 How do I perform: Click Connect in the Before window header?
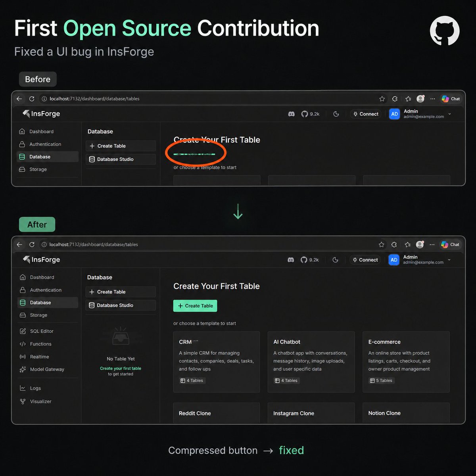point(366,114)
